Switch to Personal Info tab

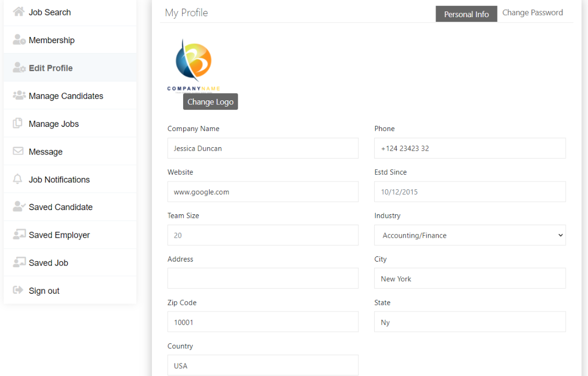pos(466,14)
